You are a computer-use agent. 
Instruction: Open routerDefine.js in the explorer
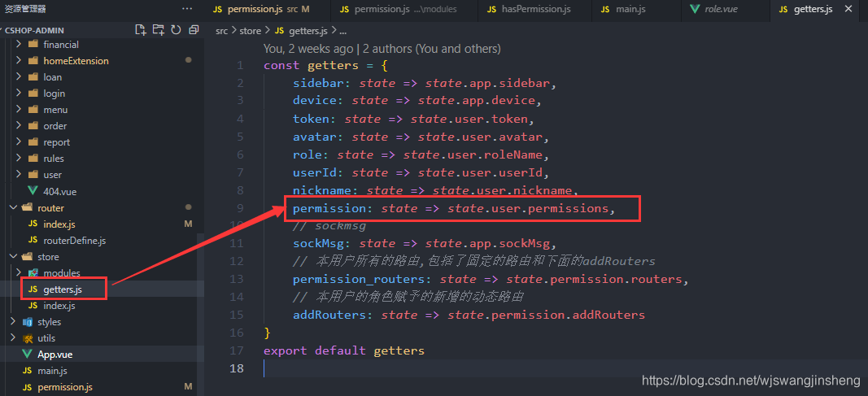point(74,240)
